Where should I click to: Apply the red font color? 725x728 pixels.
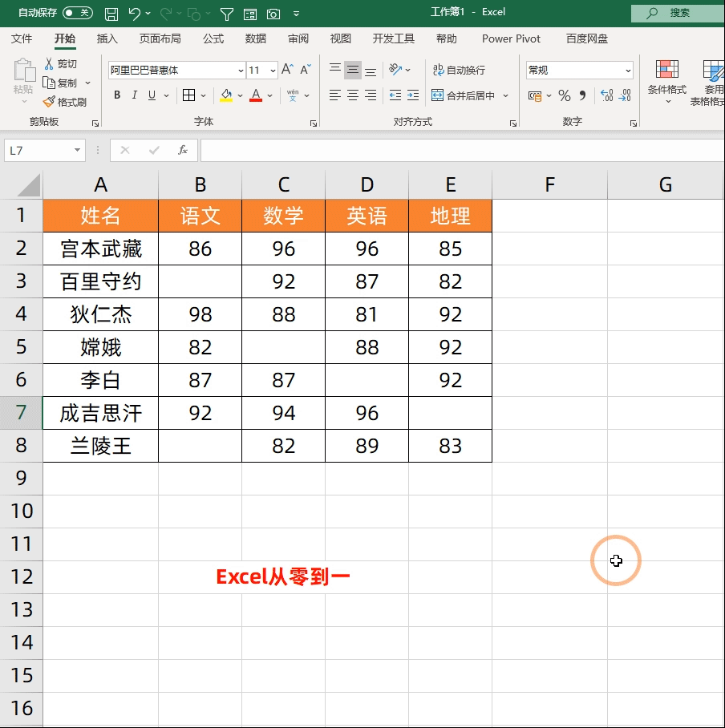coord(256,95)
